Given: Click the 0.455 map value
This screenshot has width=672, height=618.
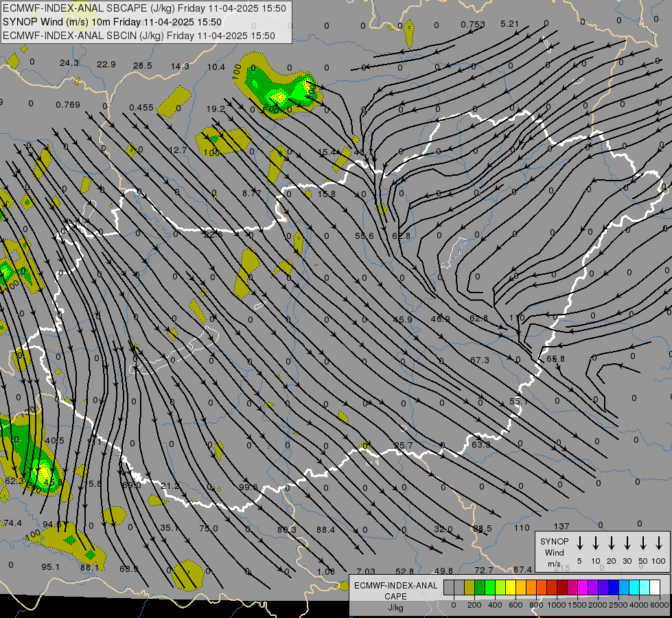Looking at the screenshot, I should click(x=141, y=108).
